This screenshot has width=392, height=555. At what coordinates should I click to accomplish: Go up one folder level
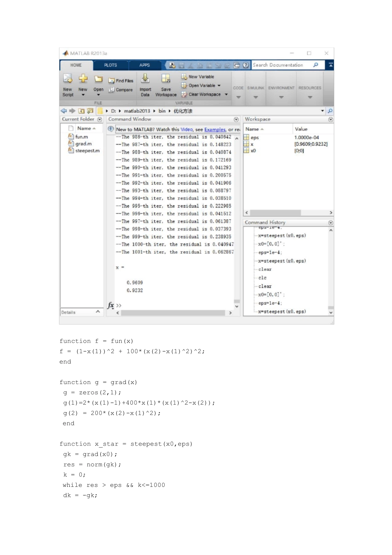point(81,111)
